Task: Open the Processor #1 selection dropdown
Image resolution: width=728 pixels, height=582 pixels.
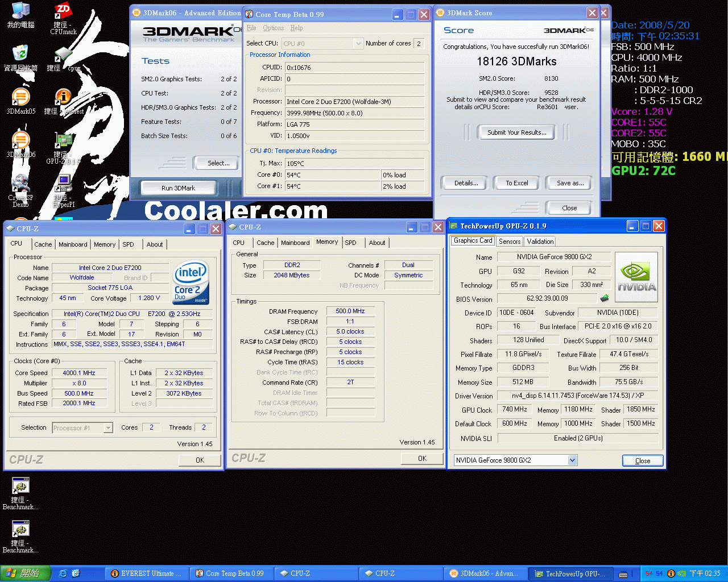Action: (108, 428)
